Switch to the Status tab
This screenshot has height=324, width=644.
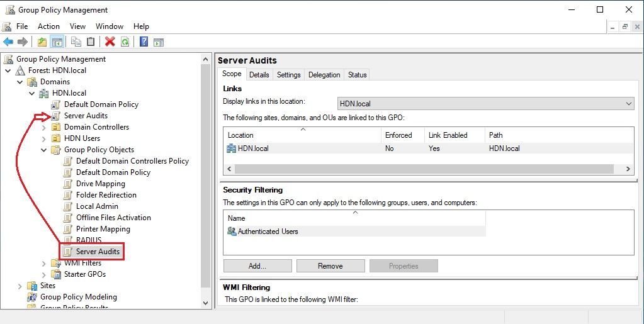pyautogui.click(x=357, y=75)
